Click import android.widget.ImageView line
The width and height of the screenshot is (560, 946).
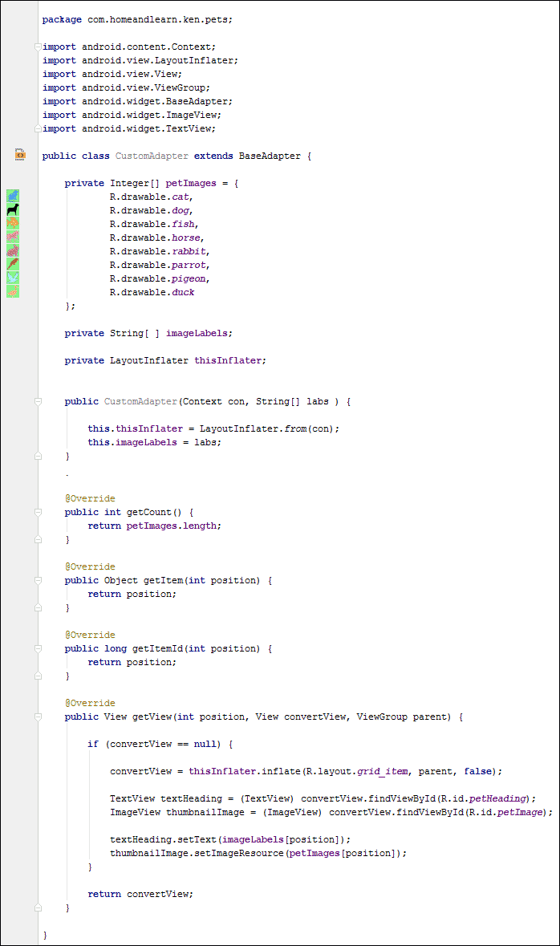[132, 115]
